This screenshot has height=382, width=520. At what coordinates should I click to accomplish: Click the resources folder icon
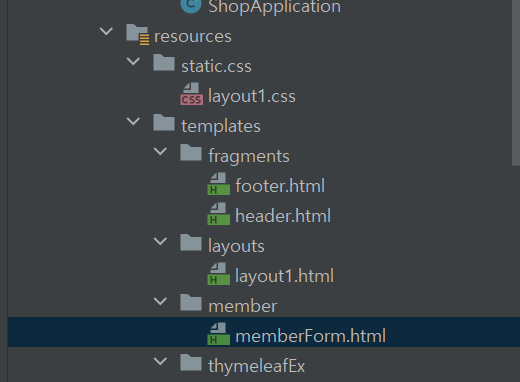tap(137, 34)
